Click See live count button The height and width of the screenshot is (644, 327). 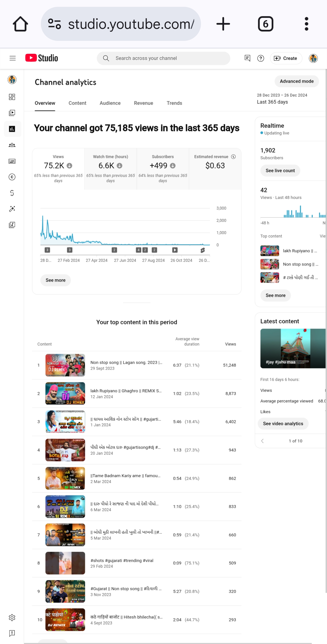280,170
